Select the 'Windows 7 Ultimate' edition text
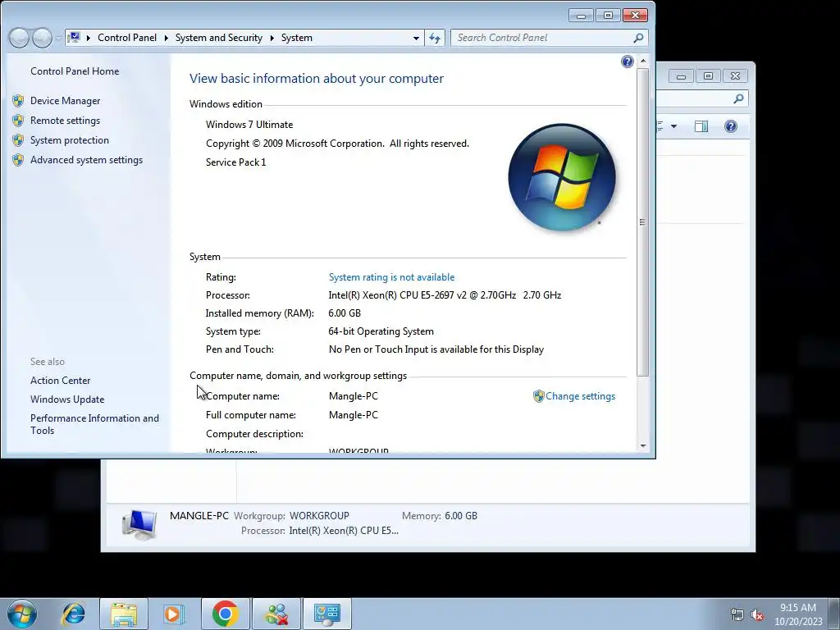The image size is (840, 630). click(249, 125)
